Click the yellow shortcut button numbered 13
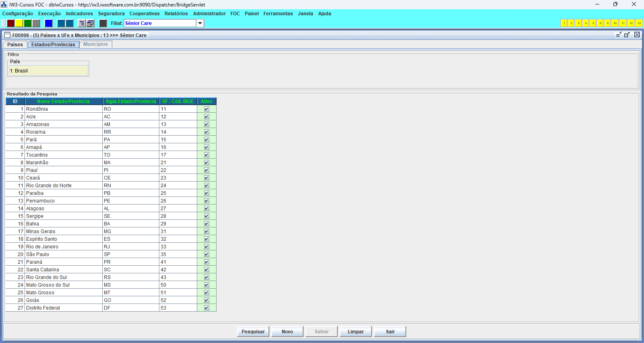Screen dimensions: 644x343 (639, 23)
